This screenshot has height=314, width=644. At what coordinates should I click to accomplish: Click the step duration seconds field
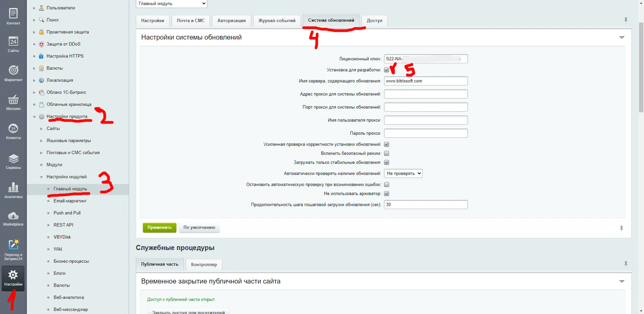tap(426, 204)
